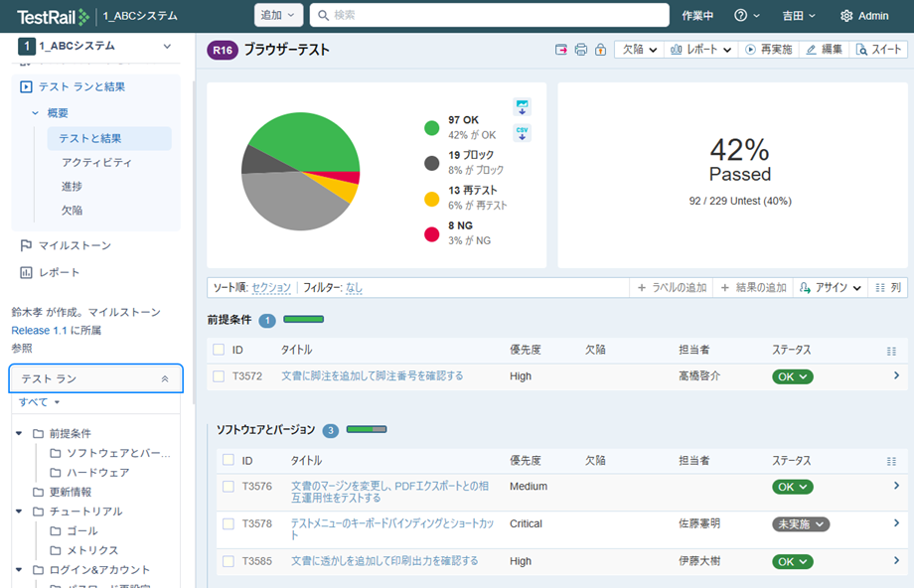This screenshot has width=914, height=588.
Task: Click the 再実施 rerun button
Action: coord(769,50)
